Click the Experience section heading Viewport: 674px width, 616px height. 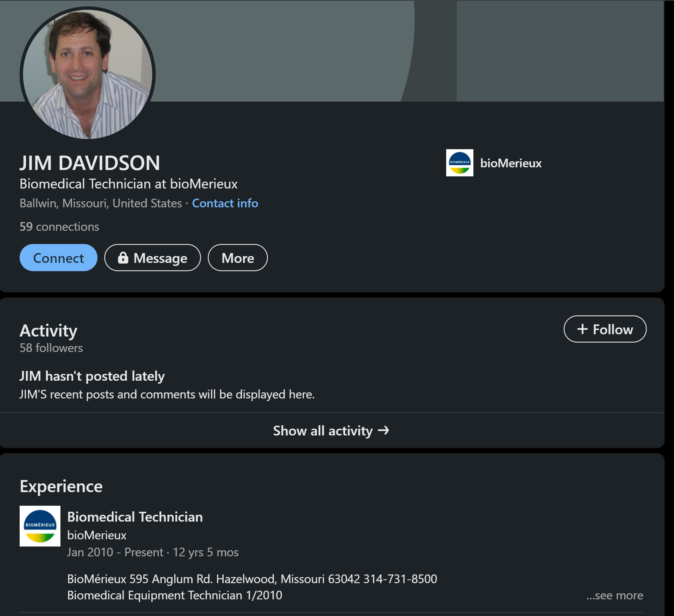click(61, 486)
